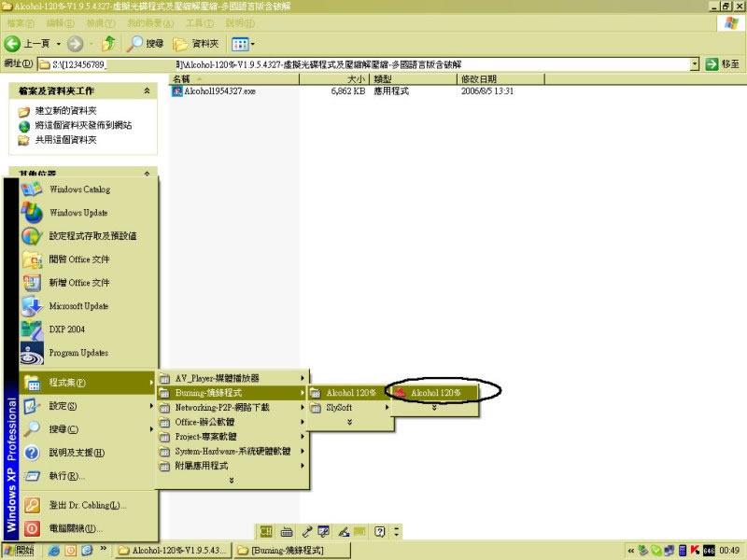Expand hidden items below SlySoft
The height and width of the screenshot is (560, 747).
point(349,422)
